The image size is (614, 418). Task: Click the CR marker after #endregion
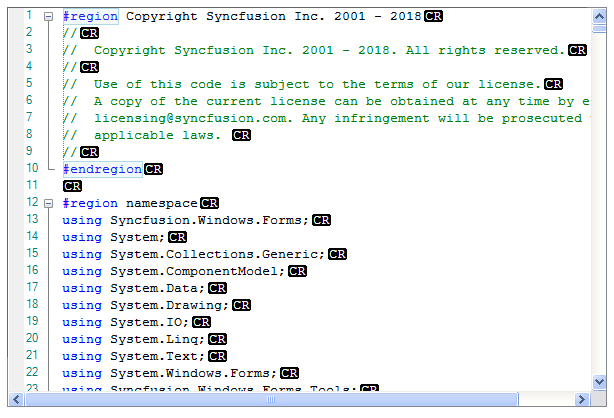pos(153,169)
